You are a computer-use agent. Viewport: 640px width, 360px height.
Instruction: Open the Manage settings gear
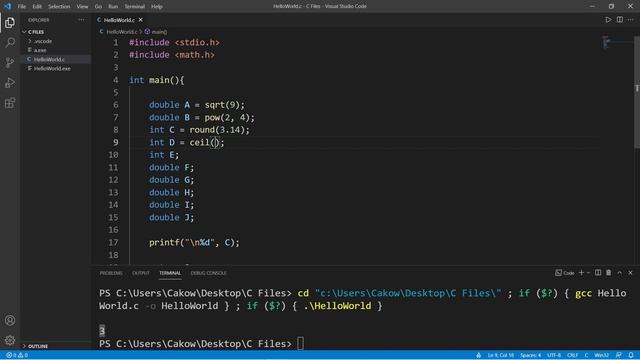click(10, 340)
